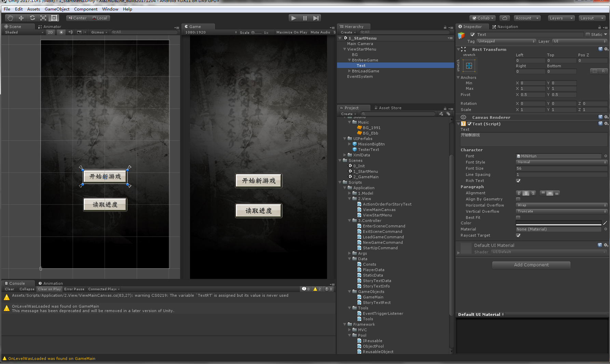
Task: Disable the Raycast Target checkbox
Action: (x=518, y=235)
